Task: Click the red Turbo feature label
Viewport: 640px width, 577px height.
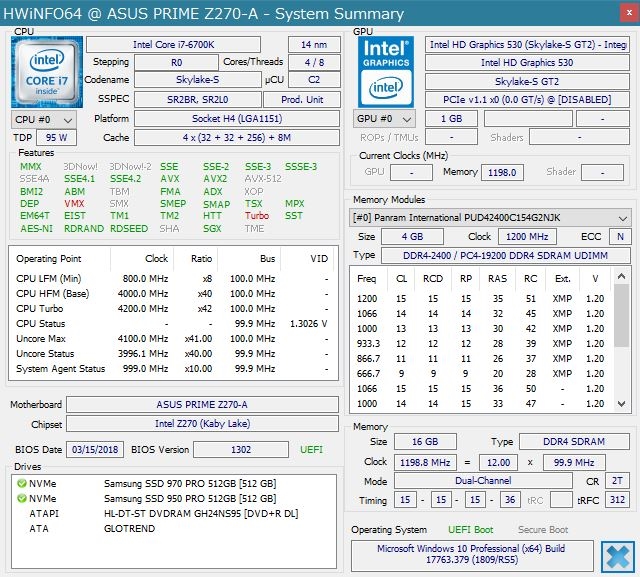Action: tap(257, 215)
